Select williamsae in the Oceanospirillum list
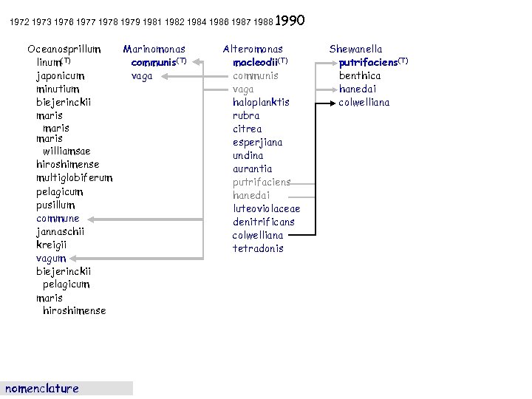532x399 pixels. tap(66, 151)
